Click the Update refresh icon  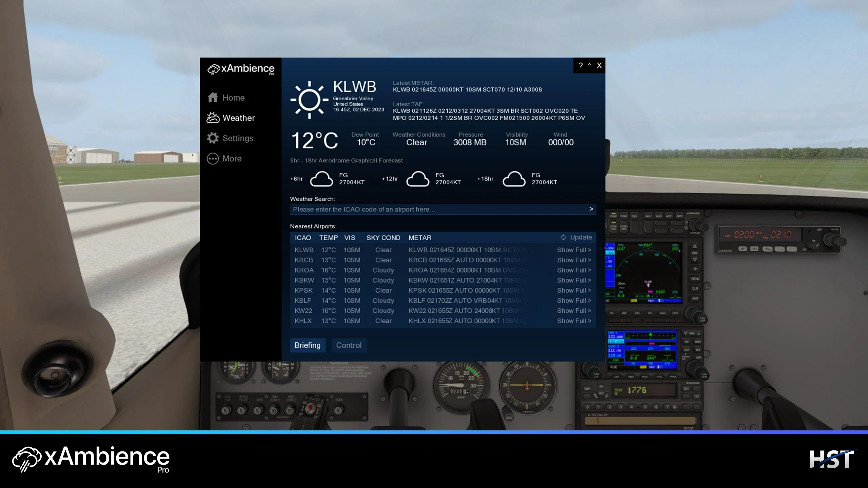pyautogui.click(x=563, y=238)
